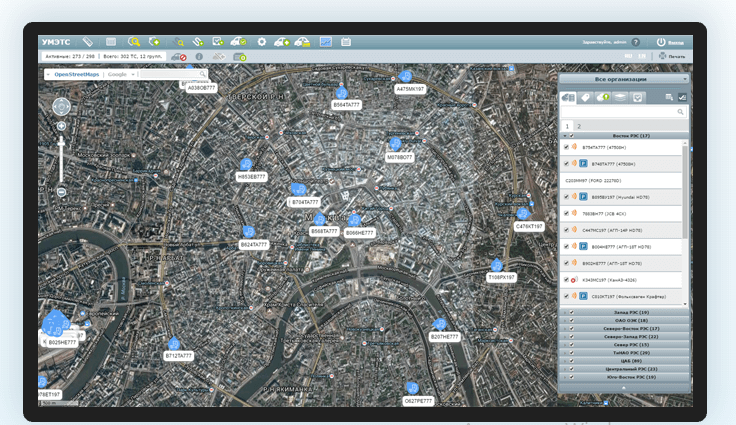The width and height of the screenshot is (736, 425).
Task: Select the OpenStreetMaps layer link
Action: tap(77, 74)
